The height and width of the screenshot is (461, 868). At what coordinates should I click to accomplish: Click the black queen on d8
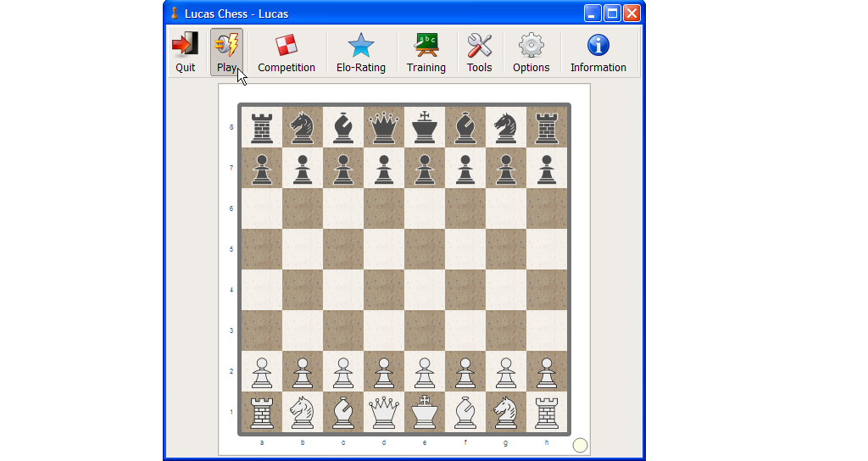pos(384,127)
